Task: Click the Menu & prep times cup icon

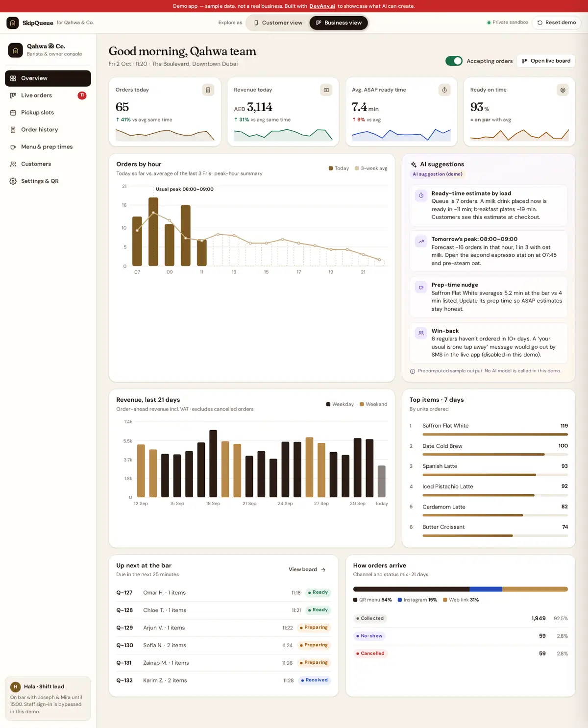Action: click(13, 147)
